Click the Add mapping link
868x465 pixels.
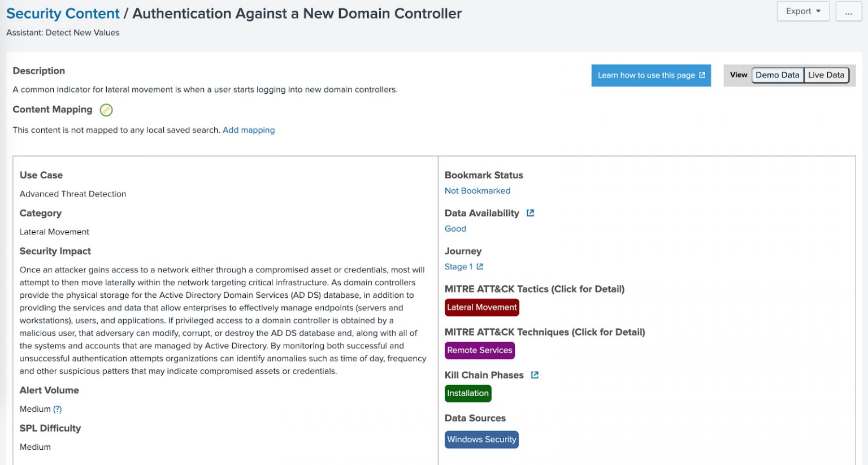click(249, 130)
